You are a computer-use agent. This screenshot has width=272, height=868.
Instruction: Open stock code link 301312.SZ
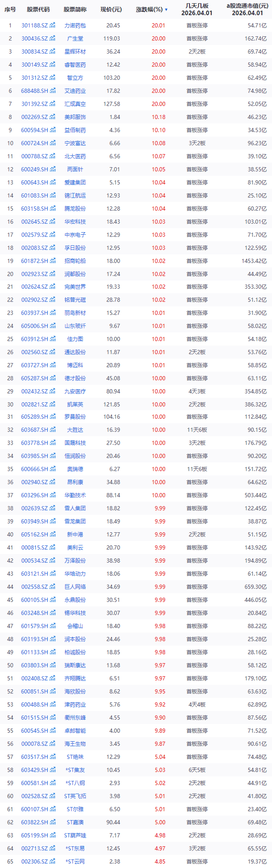tap(35, 78)
